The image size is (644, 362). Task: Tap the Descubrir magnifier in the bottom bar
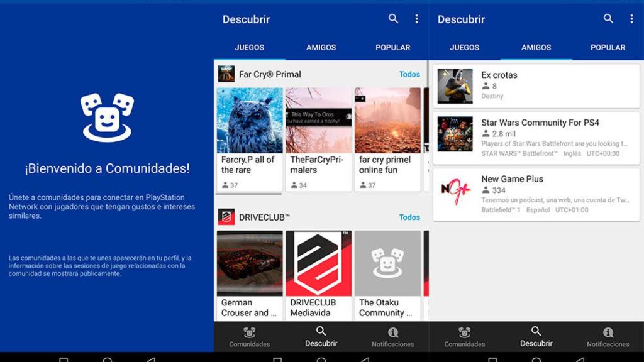coord(321,336)
